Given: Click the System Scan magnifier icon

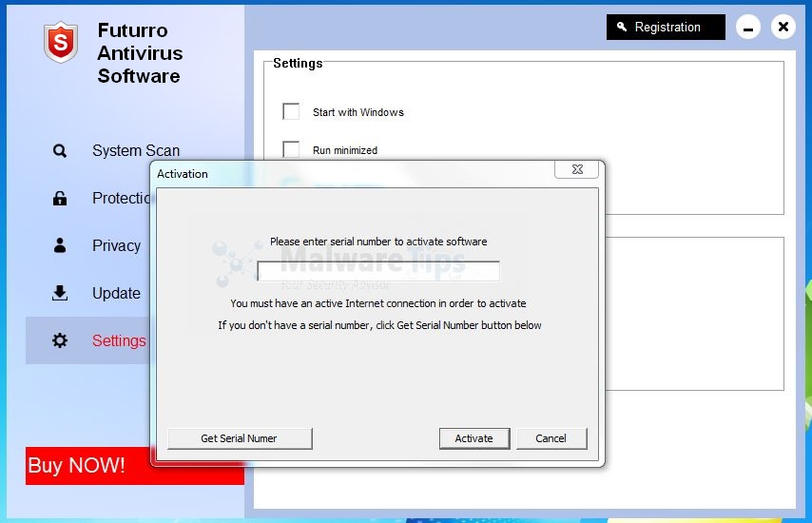Looking at the screenshot, I should pos(60,150).
